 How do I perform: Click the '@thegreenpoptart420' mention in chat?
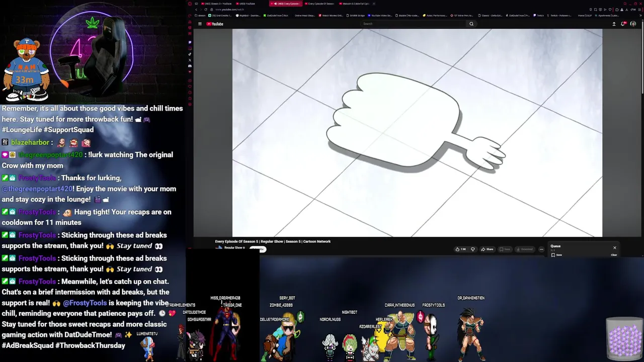tap(37, 189)
